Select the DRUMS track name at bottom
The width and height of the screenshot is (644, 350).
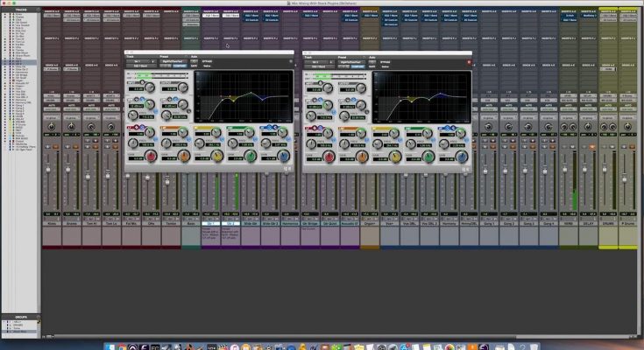[x=609, y=223]
